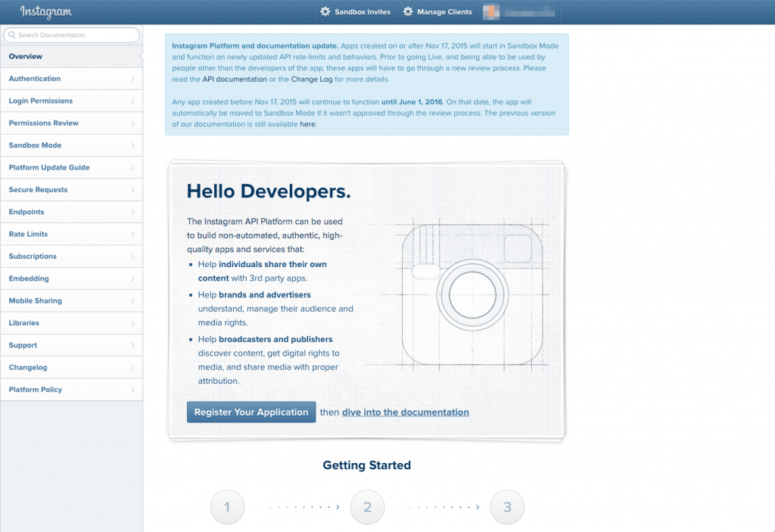The width and height of the screenshot is (775, 532).
Task: Open the Rate Limits sidebar item
Action: 28,235
